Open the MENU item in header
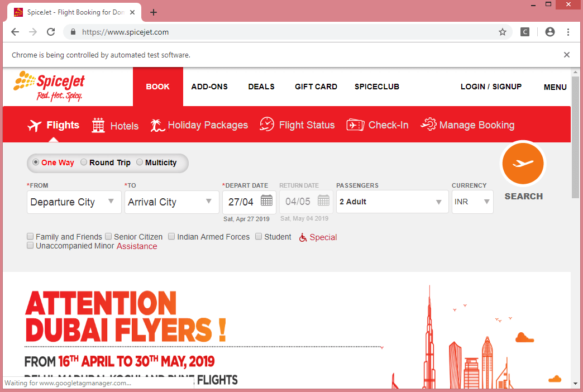The width and height of the screenshot is (583, 392). (x=555, y=87)
